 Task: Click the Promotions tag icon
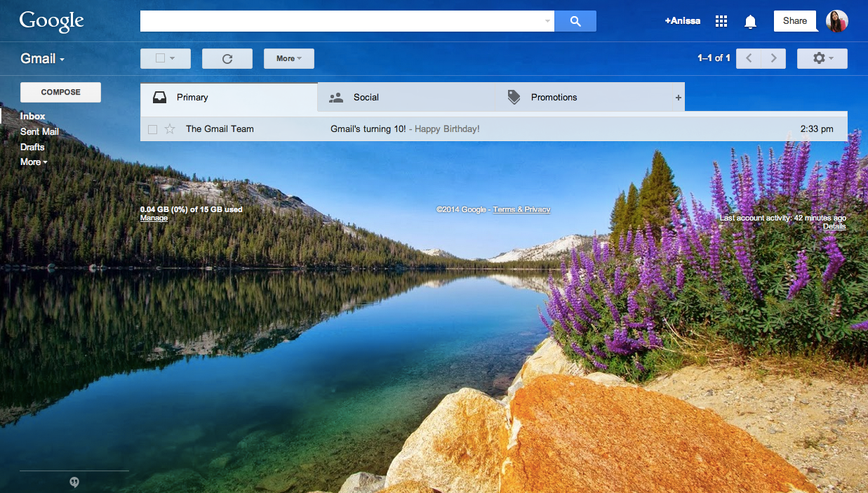513,97
